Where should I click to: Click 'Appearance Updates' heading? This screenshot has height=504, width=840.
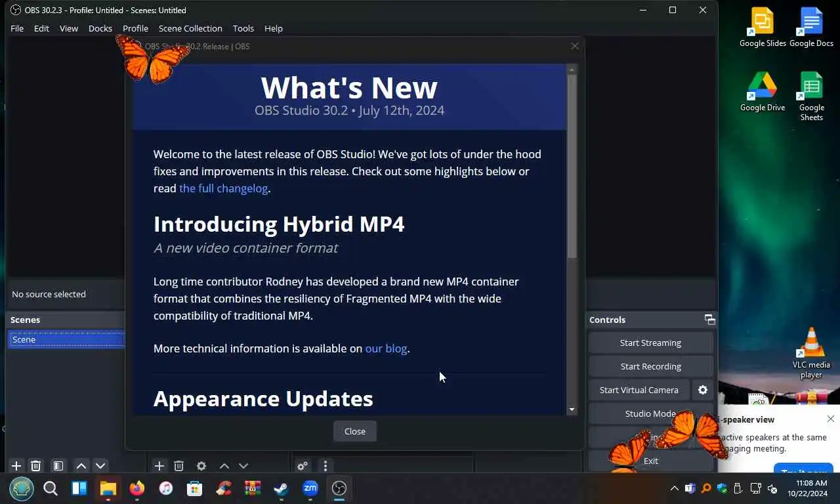point(263,398)
